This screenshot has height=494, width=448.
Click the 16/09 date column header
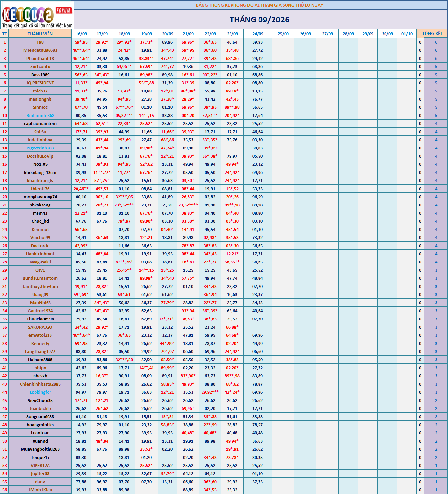pyautogui.click(x=81, y=34)
